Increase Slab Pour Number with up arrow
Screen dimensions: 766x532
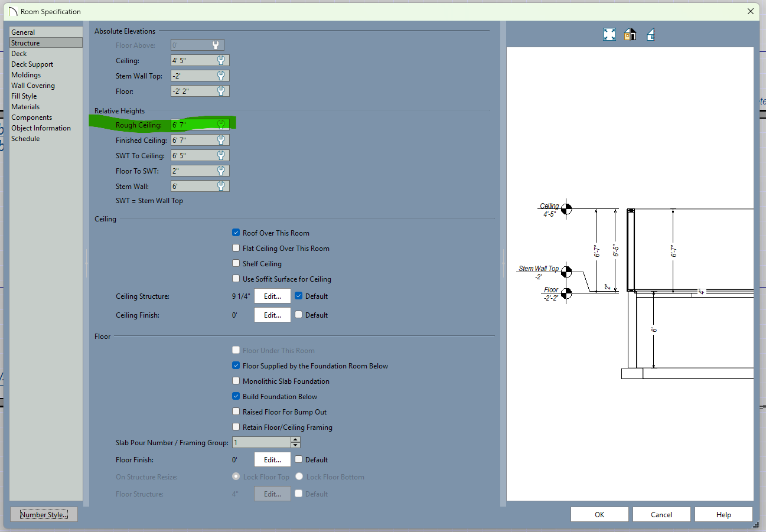coord(296,439)
